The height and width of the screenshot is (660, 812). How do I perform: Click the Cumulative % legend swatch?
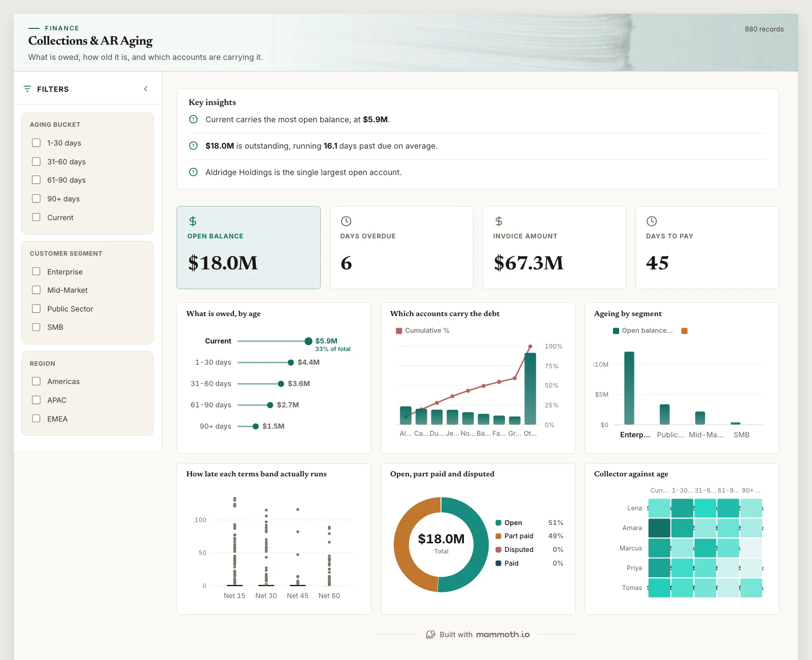click(399, 331)
